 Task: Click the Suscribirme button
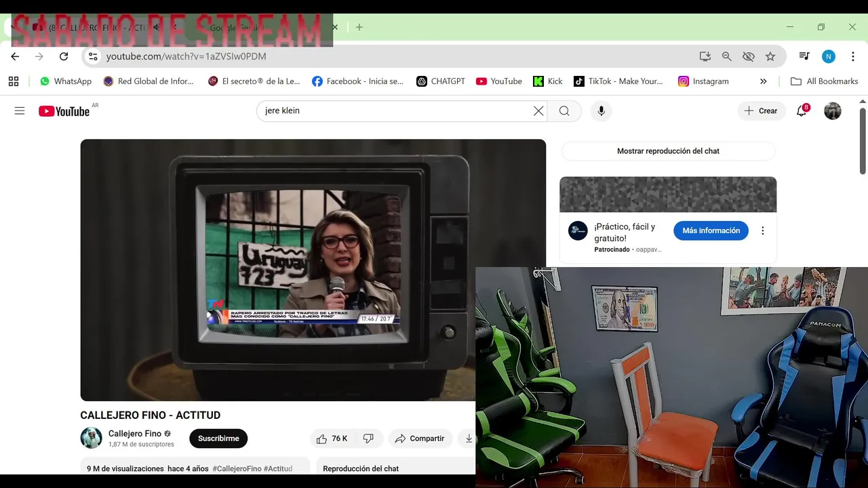coord(218,439)
